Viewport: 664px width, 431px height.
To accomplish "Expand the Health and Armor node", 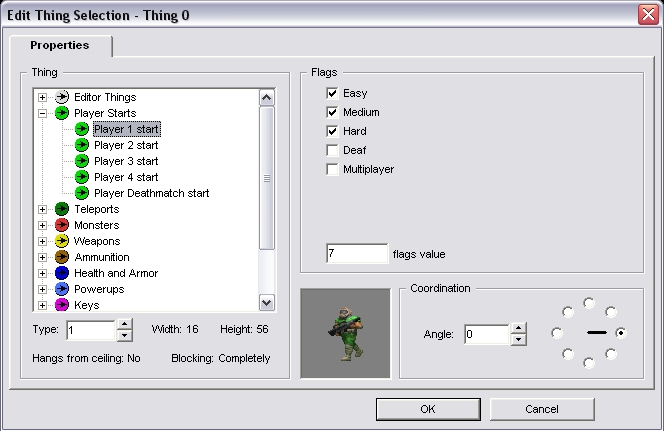I will pos(42,274).
